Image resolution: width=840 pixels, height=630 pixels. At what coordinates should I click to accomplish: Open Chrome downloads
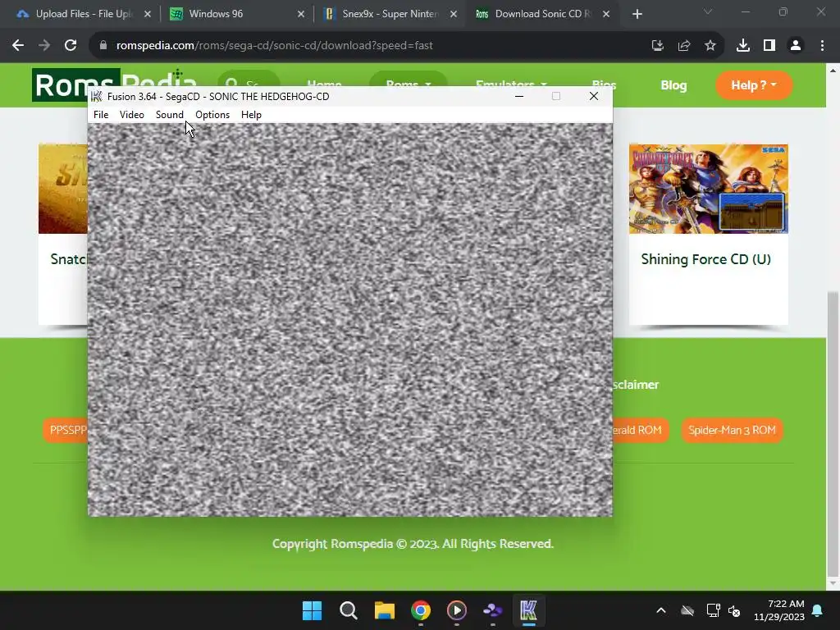point(743,46)
